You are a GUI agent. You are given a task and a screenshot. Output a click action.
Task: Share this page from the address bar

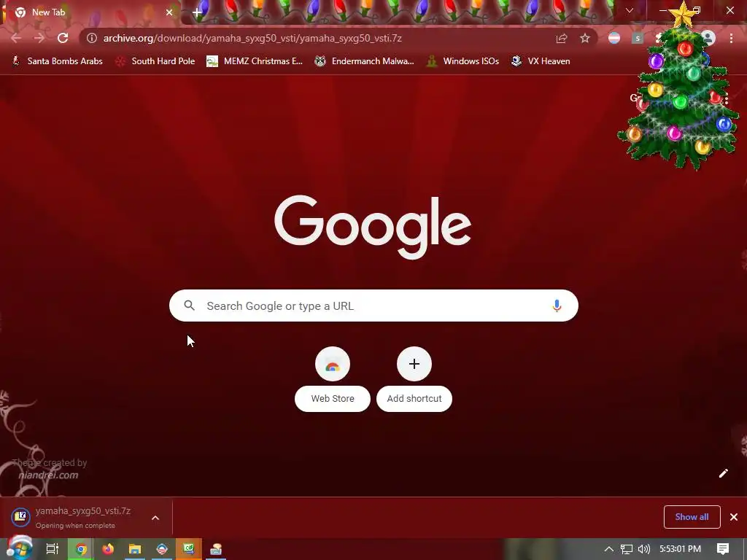(x=562, y=38)
